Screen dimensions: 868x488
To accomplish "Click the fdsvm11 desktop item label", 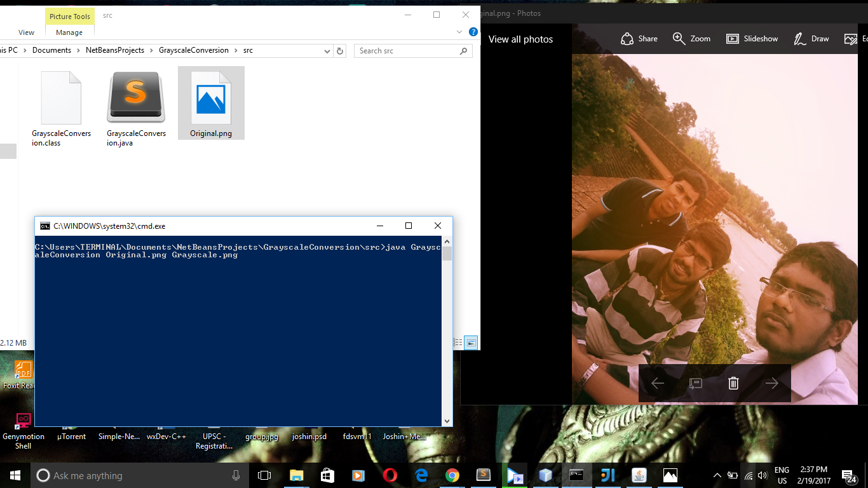I will point(357,437).
